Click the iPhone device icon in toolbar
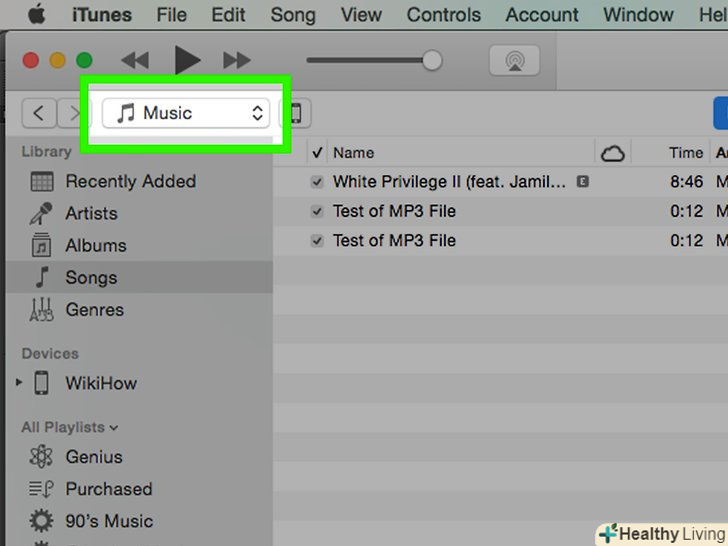Screen dimensions: 728x546 [295, 113]
